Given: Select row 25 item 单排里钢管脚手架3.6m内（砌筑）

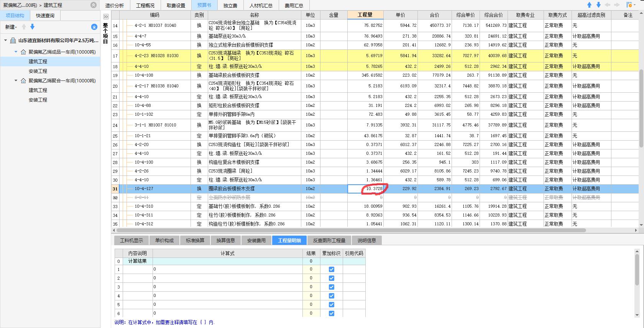Looking at the screenshot, I should (242, 136).
